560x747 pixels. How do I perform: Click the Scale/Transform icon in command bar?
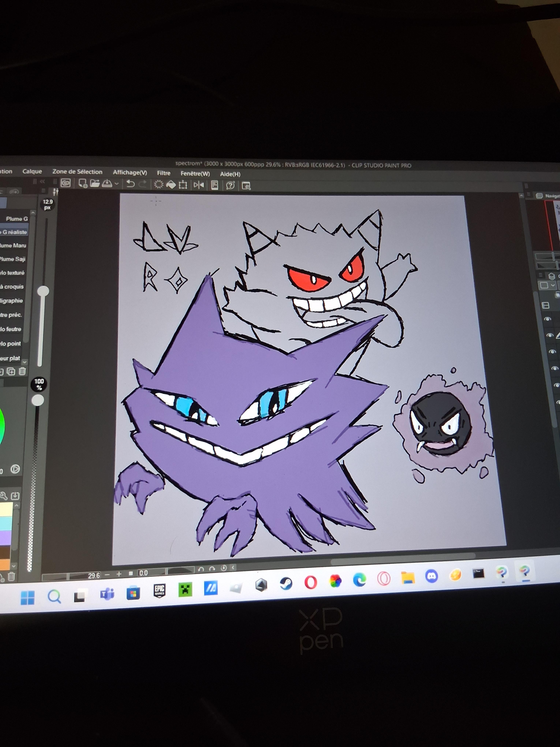tap(183, 185)
